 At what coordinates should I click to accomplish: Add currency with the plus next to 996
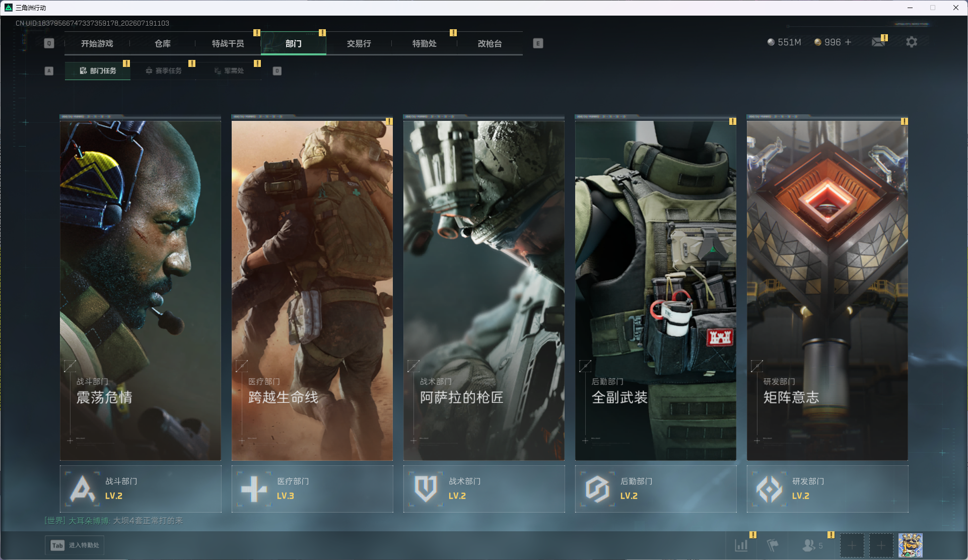[848, 42]
